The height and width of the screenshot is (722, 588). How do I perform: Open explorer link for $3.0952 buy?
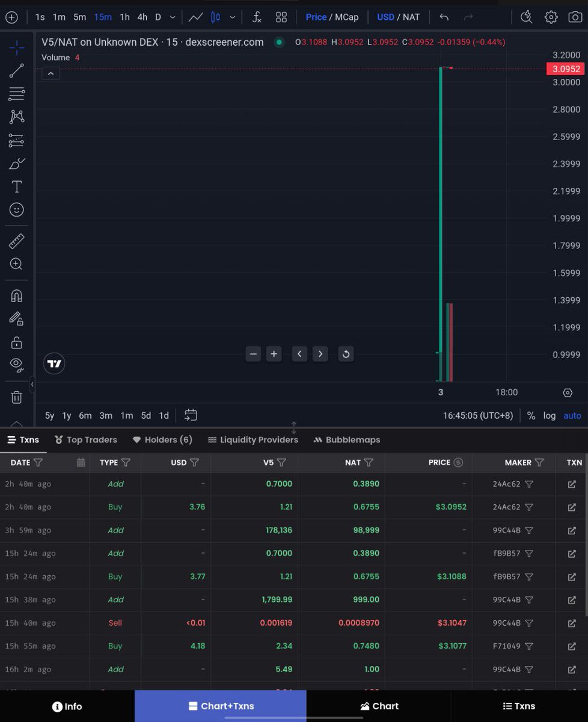(572, 507)
